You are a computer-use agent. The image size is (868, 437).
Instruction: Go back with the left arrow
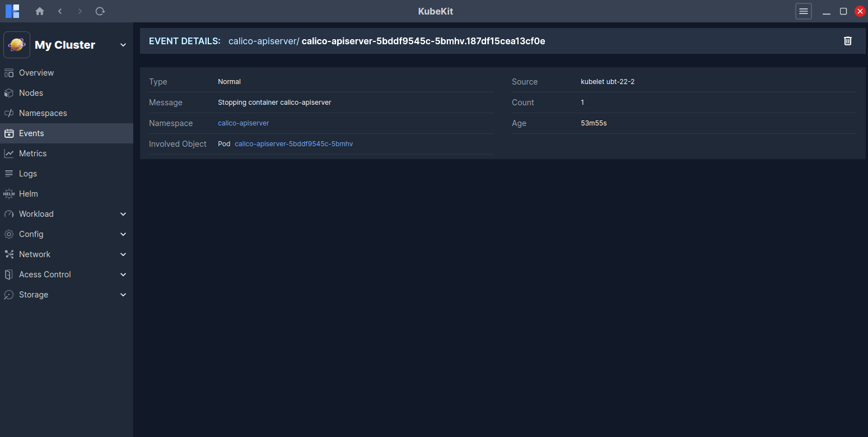(60, 11)
